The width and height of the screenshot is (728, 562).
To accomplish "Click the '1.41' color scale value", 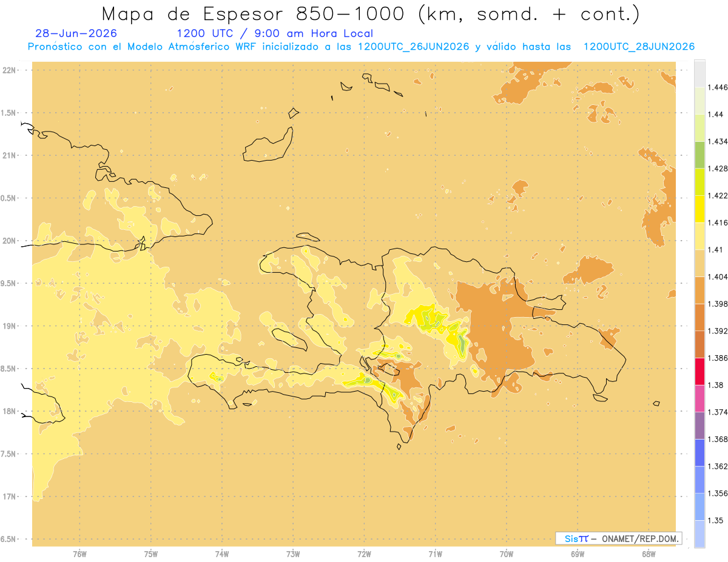I will tap(716, 249).
